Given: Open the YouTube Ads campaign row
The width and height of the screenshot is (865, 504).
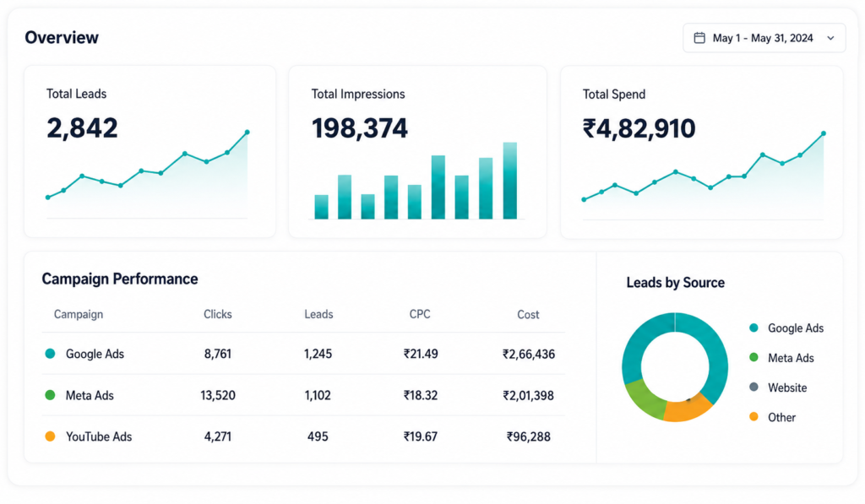Looking at the screenshot, I should 303,436.
